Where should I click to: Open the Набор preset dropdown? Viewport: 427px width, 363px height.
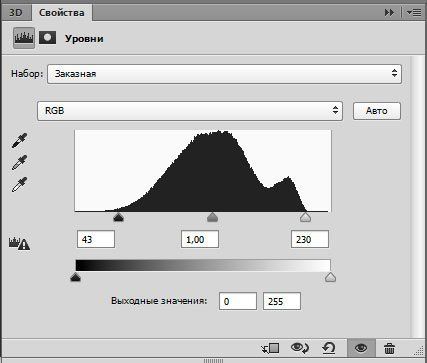[224, 74]
